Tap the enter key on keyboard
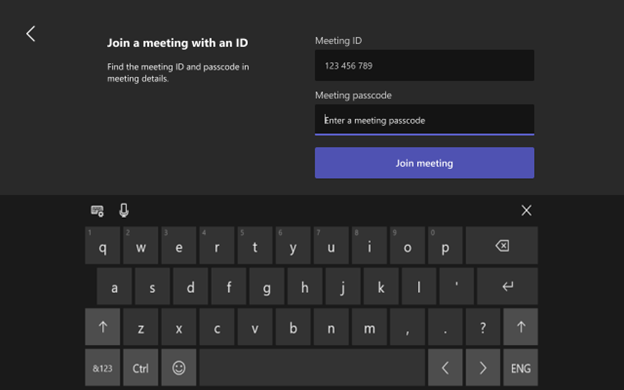Viewport: 624px width, 390px height. pos(507,286)
